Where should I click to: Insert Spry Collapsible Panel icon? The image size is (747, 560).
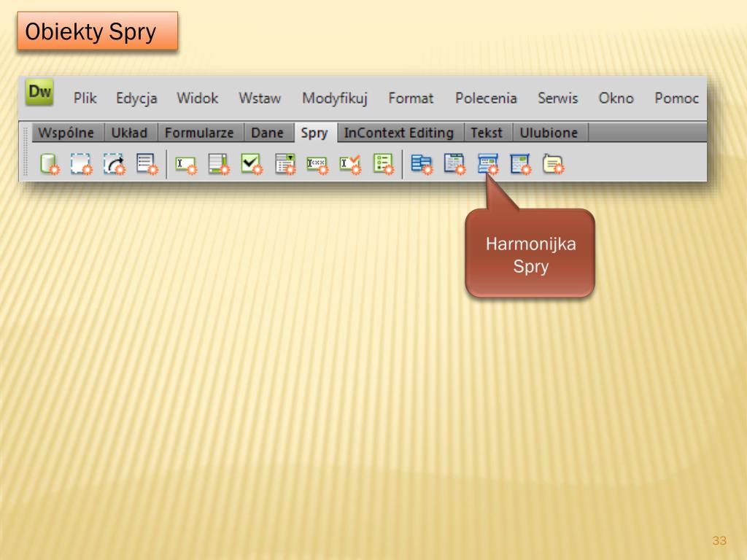coord(519,164)
